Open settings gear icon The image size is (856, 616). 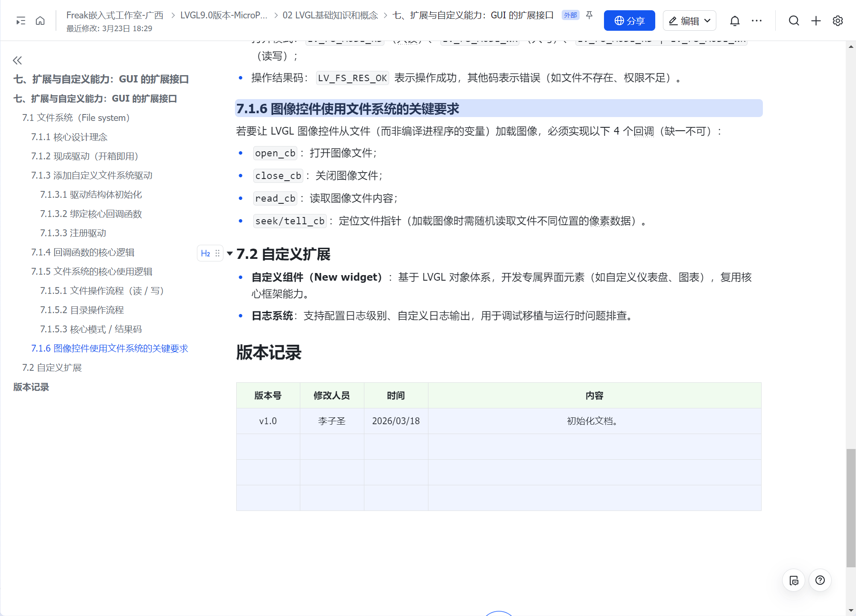[x=838, y=21]
